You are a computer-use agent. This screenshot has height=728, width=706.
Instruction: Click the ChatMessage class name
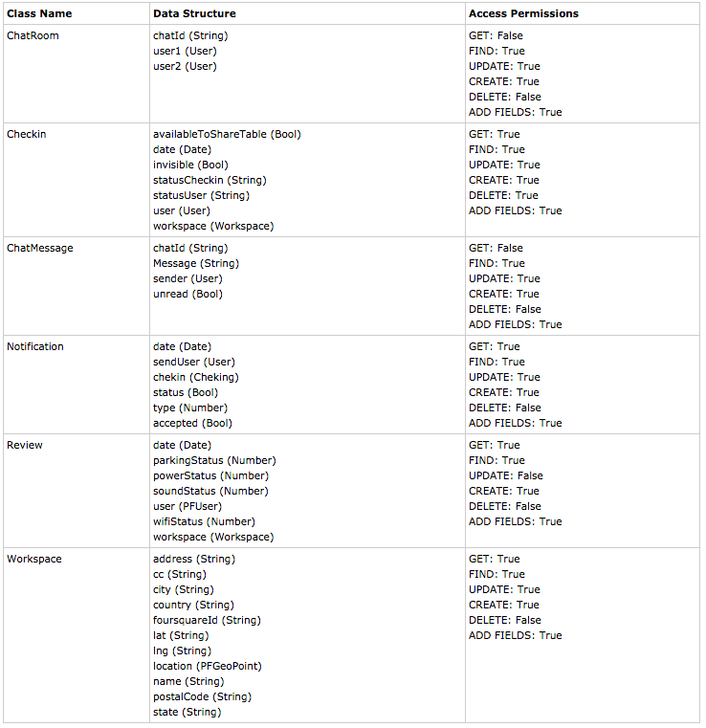[x=40, y=248]
